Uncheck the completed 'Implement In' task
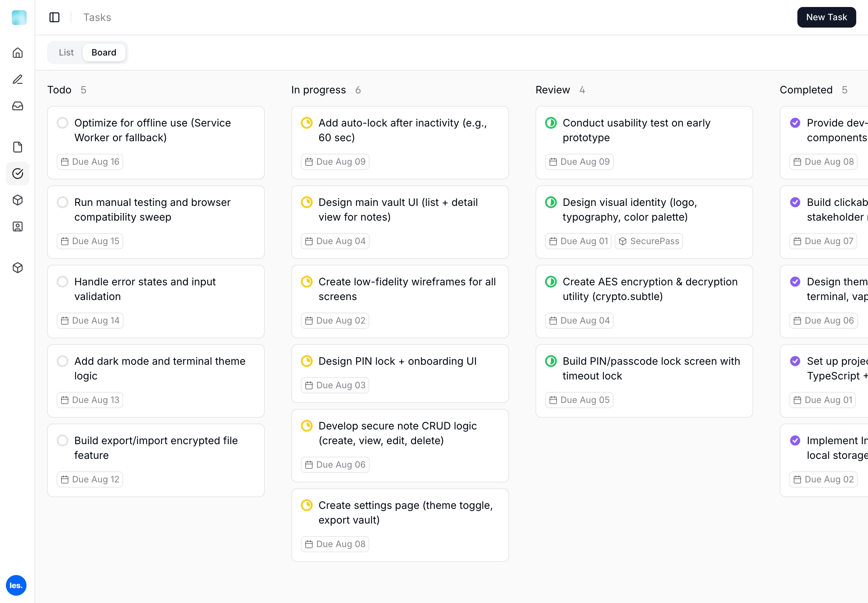 point(795,440)
